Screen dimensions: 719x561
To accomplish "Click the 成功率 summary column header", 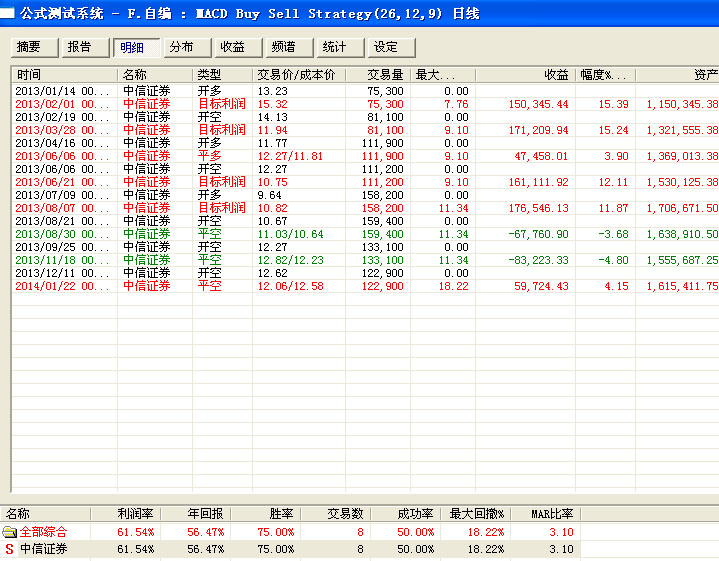I will pyautogui.click(x=406, y=513).
